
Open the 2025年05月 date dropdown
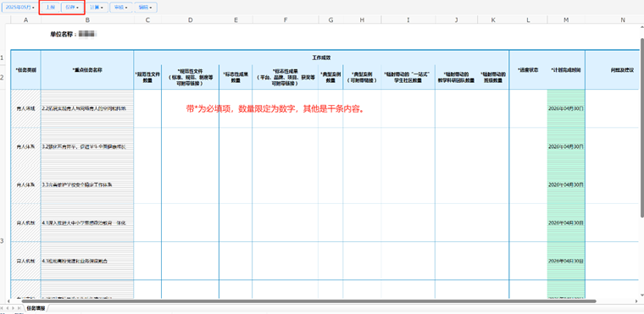point(19,8)
